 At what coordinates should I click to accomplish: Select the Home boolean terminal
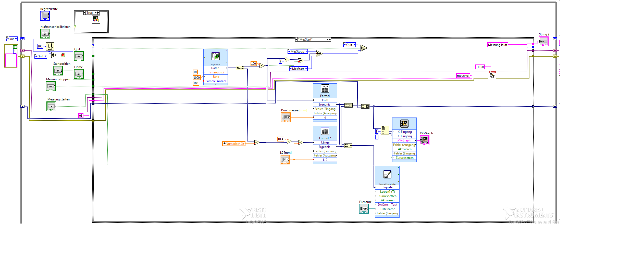[79, 74]
